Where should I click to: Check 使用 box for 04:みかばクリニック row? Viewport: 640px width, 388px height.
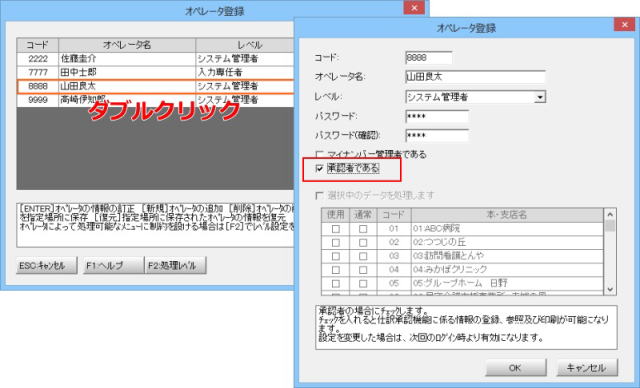336,270
